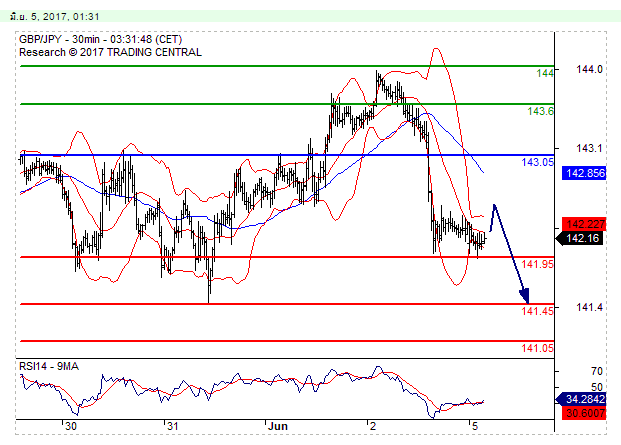621x445 pixels.
Task: Click the price axis value '144.0'
Action: 589,69
